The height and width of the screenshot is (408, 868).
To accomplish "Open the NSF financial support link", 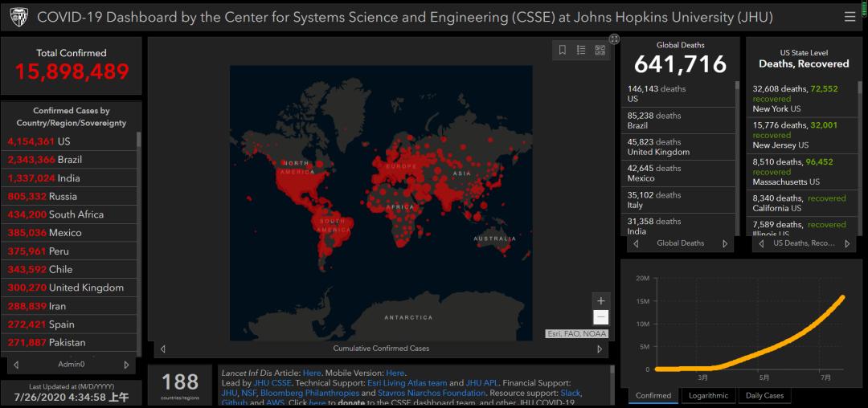I will click(x=248, y=393).
